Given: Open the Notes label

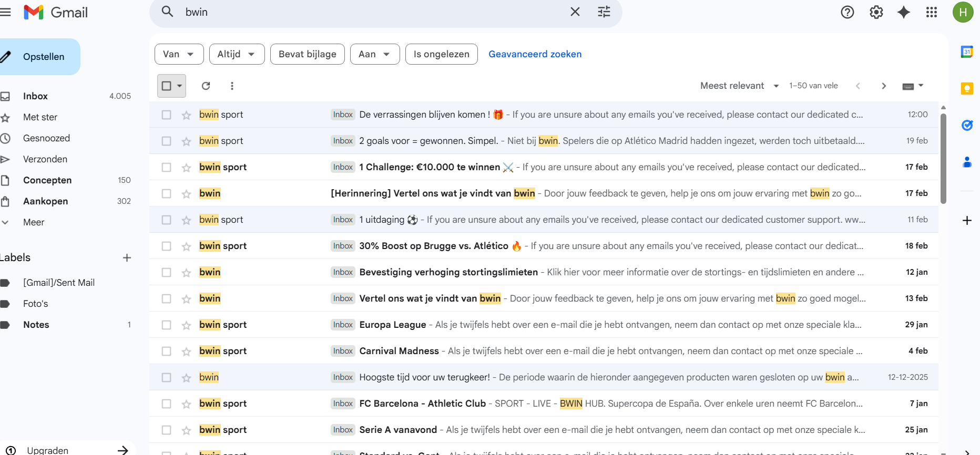Looking at the screenshot, I should (x=36, y=325).
